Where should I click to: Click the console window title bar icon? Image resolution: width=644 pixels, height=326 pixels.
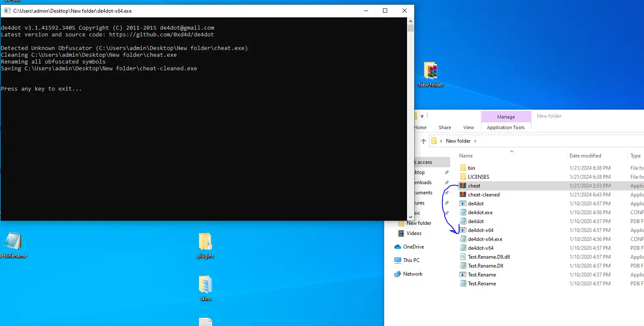click(7, 11)
